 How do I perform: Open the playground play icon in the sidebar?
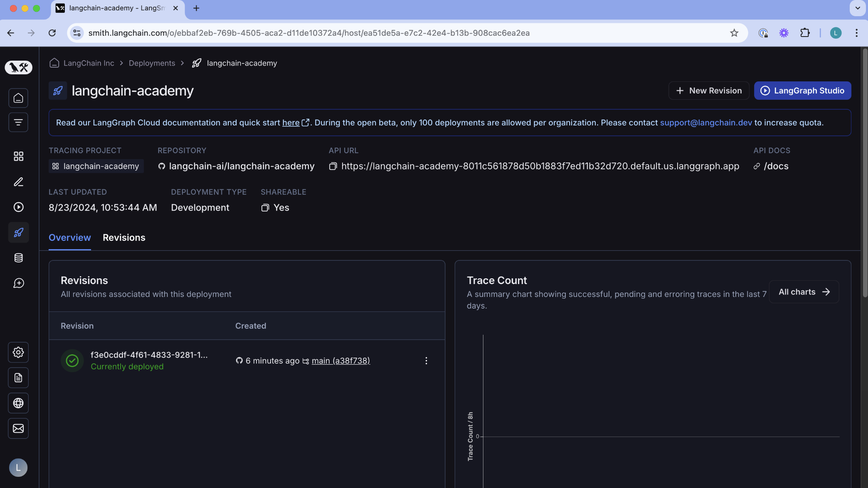pos(18,207)
